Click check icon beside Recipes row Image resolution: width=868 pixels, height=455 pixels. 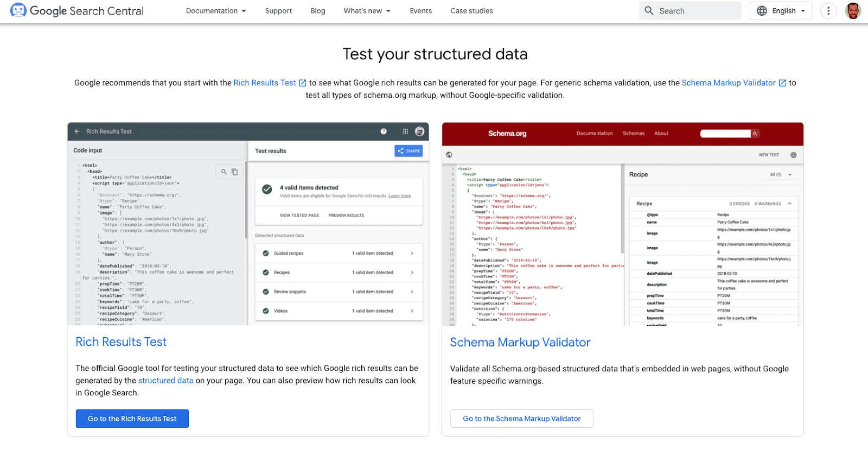pos(266,273)
